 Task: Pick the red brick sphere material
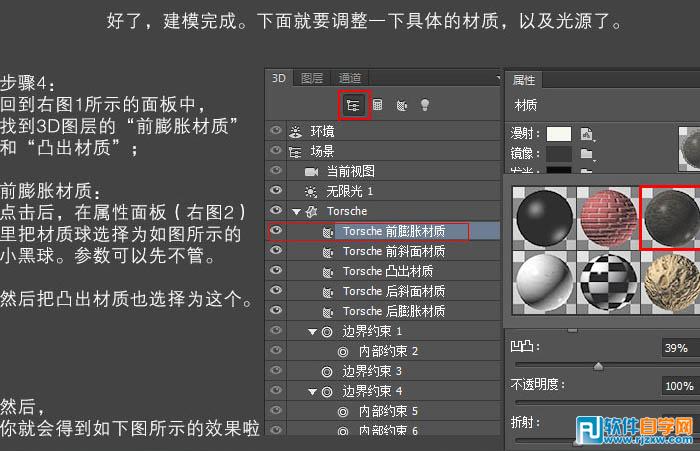tap(608, 218)
